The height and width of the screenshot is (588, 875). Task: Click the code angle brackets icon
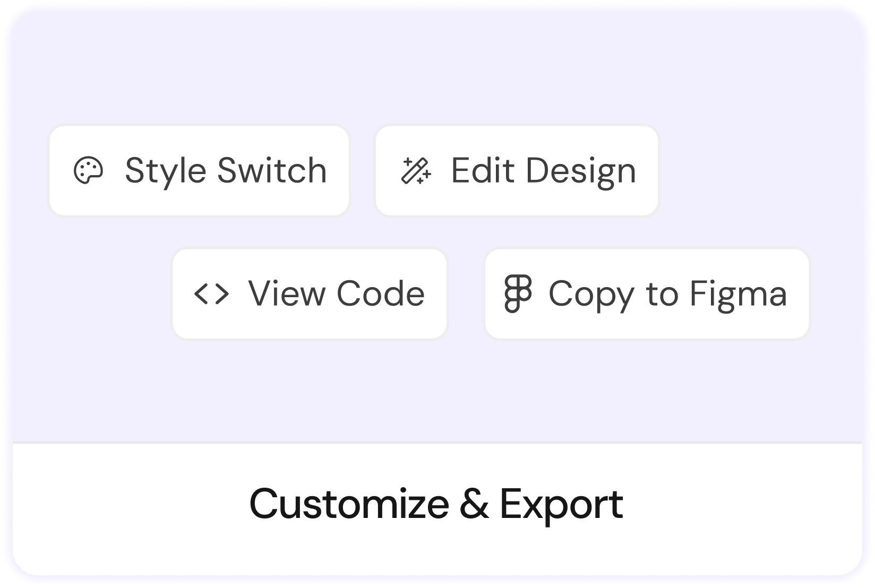(x=211, y=294)
